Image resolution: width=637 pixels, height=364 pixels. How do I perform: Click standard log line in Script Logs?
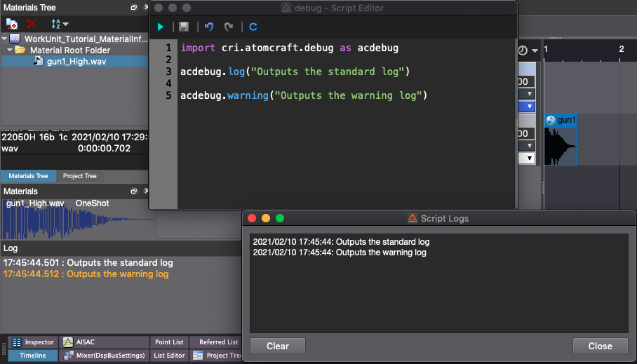pos(341,242)
